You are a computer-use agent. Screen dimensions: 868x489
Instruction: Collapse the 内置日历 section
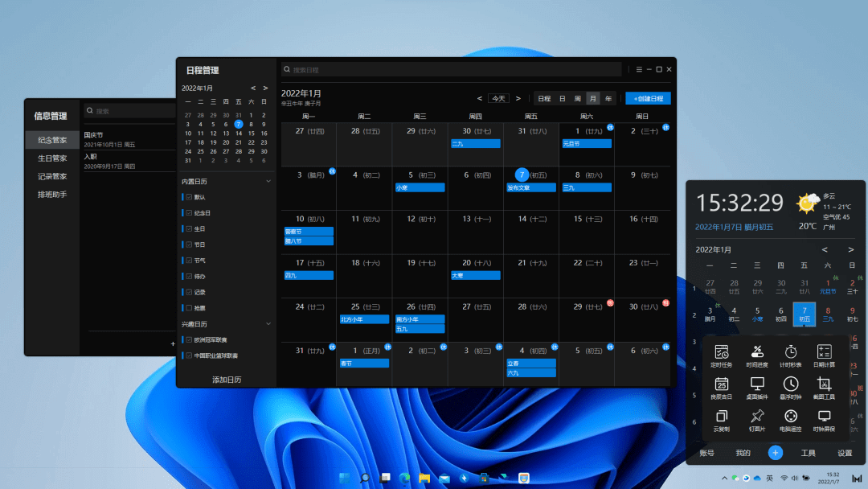point(268,182)
